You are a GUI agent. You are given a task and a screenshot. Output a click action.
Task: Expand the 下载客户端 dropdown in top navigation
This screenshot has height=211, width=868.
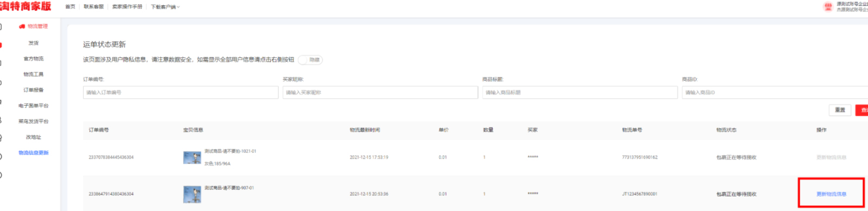click(x=165, y=7)
